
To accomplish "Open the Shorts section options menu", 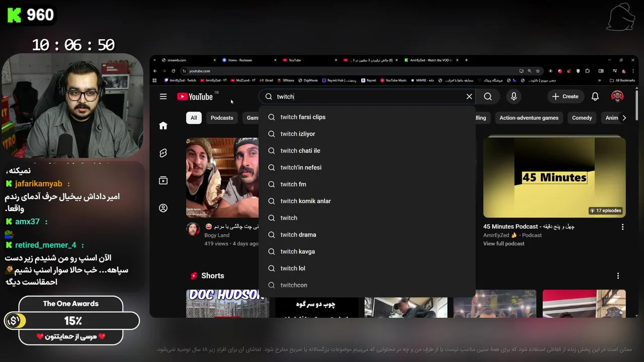I will pyautogui.click(x=618, y=276).
